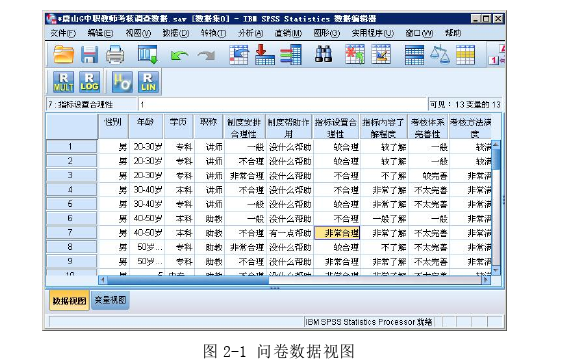Click the Go to variable icon
564x361 pixels.
tap(265, 55)
